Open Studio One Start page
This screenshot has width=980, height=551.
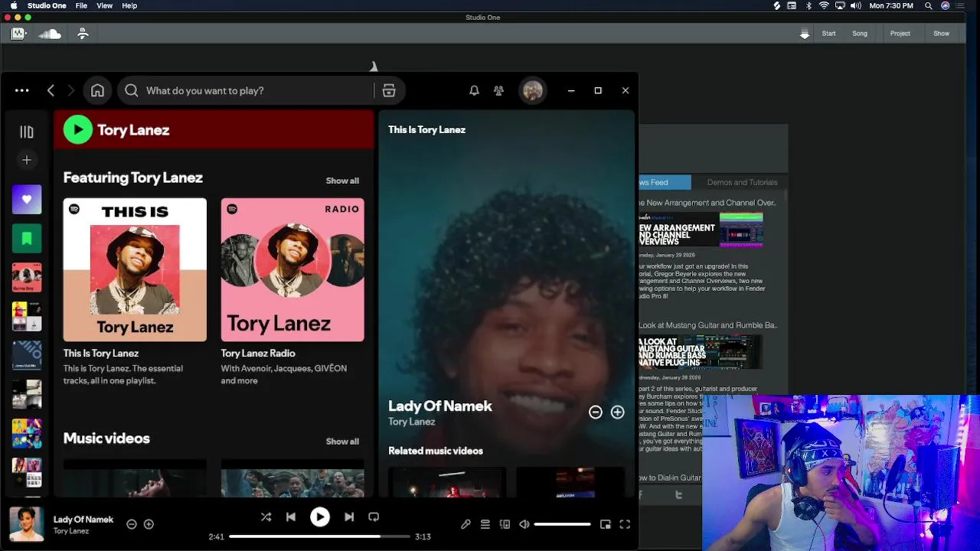[x=828, y=34]
